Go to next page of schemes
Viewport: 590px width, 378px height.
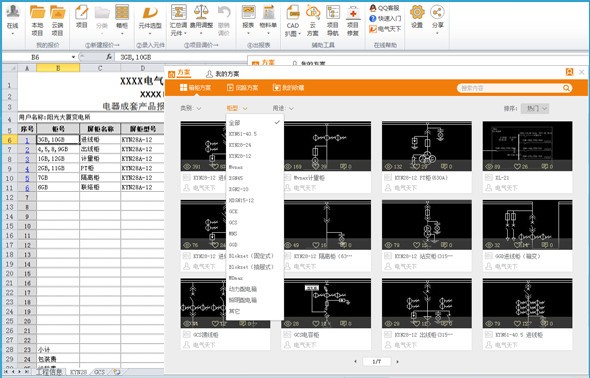(397, 361)
